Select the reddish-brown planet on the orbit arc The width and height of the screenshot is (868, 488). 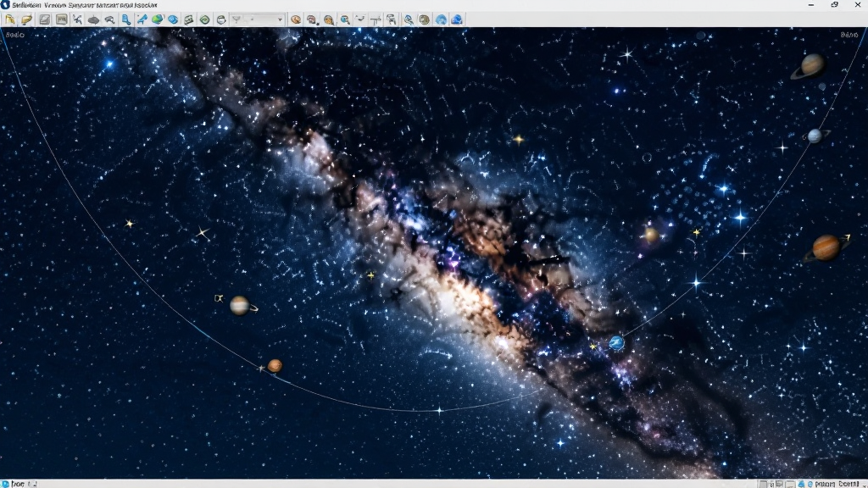pos(275,366)
